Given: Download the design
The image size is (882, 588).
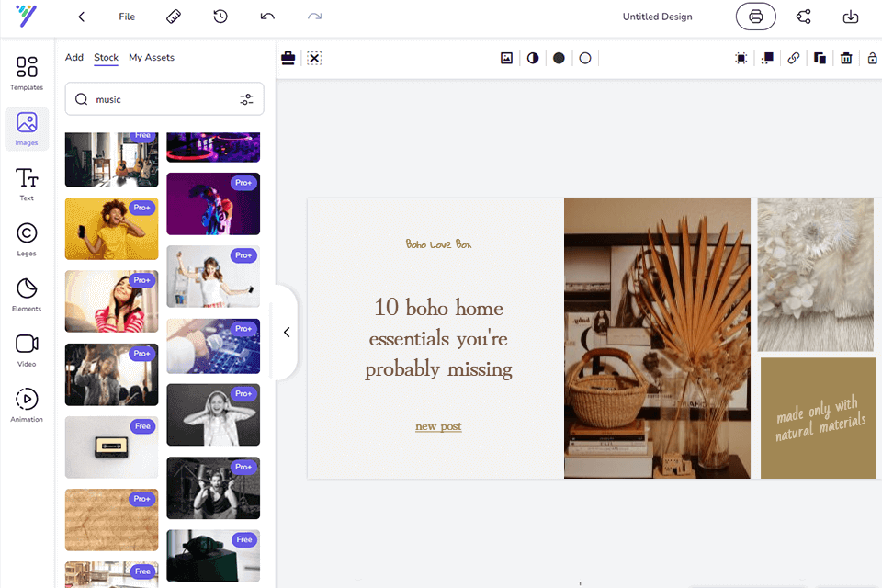Looking at the screenshot, I should pyautogui.click(x=851, y=17).
